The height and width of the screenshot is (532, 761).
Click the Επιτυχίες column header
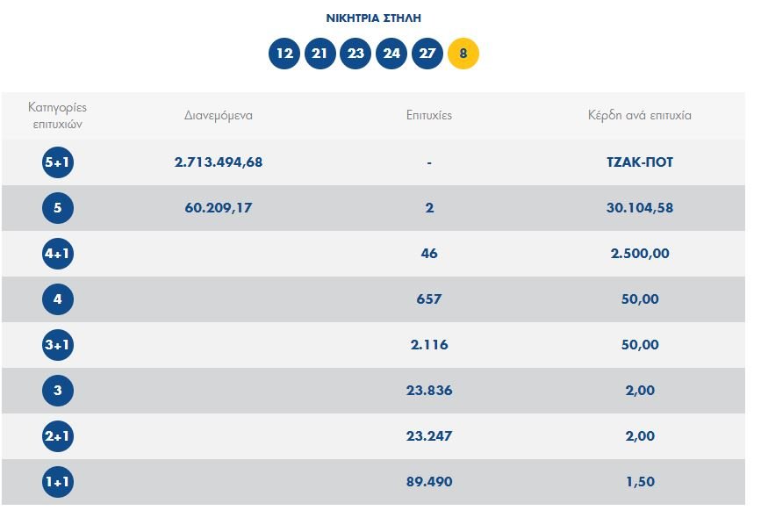(429, 115)
